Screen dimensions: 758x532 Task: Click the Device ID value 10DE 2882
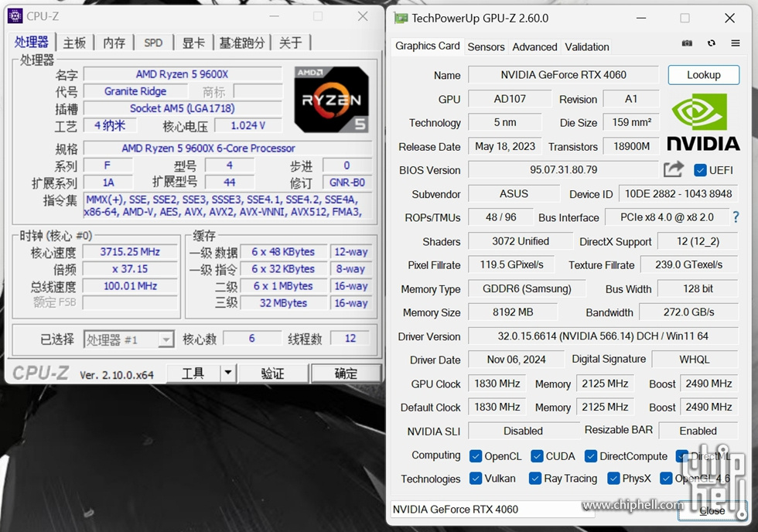[x=678, y=194]
